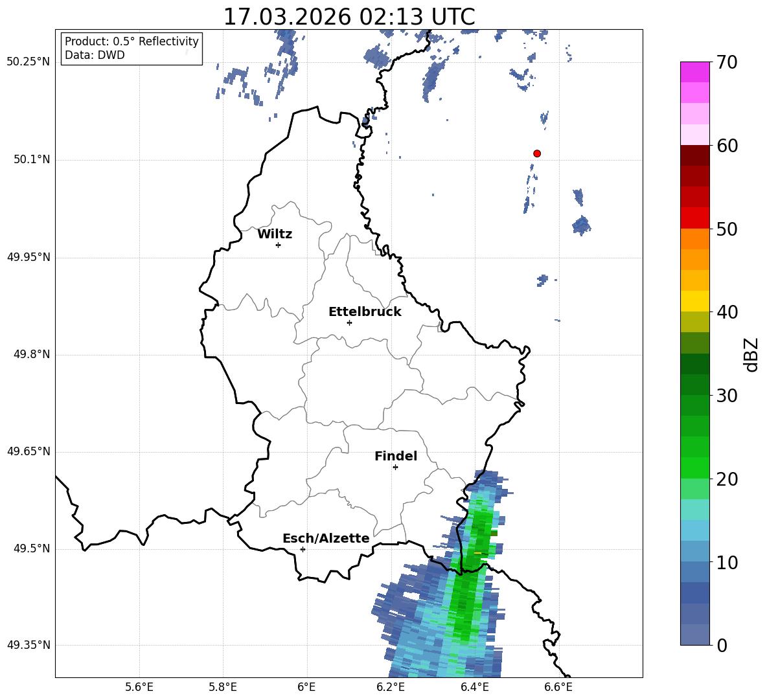This screenshot has width=767, height=700.
Task: Click the 6.4°E longitude label
Action: 474,687
